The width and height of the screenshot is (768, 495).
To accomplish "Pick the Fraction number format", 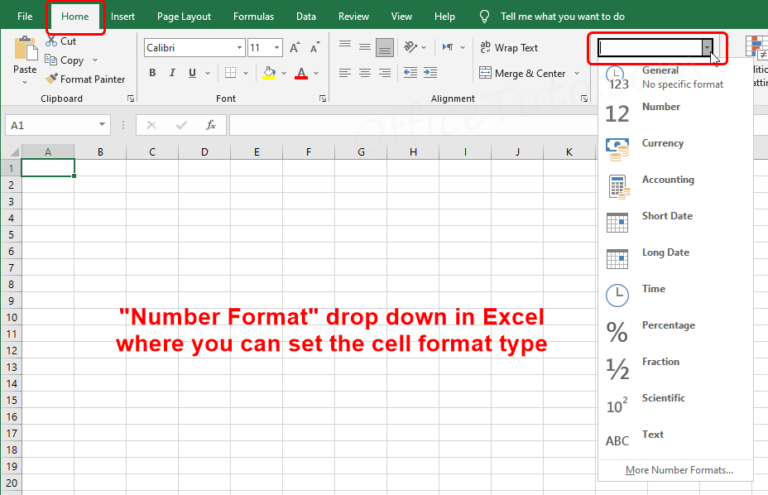I will 617,368.
